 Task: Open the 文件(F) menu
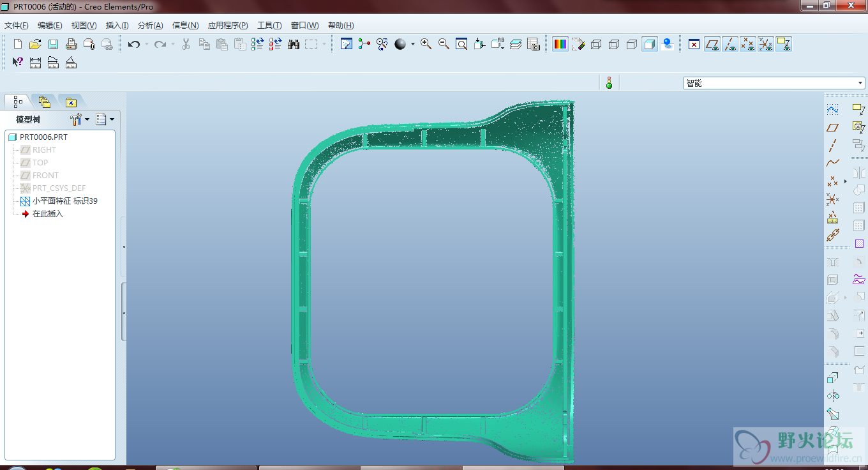pyautogui.click(x=17, y=26)
